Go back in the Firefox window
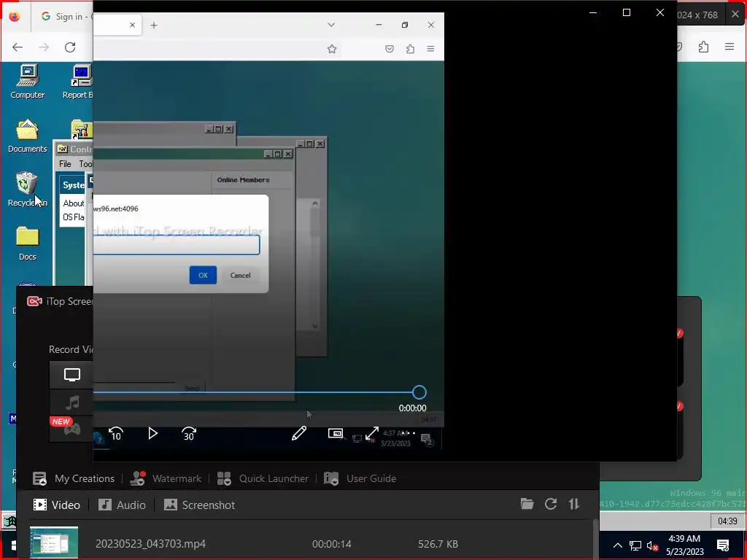 (18, 47)
